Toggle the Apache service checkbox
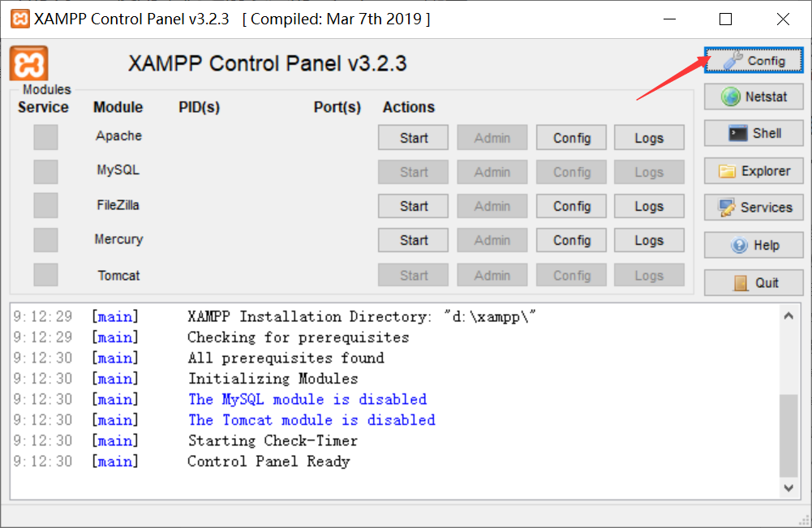The width and height of the screenshot is (812, 528). (x=45, y=137)
